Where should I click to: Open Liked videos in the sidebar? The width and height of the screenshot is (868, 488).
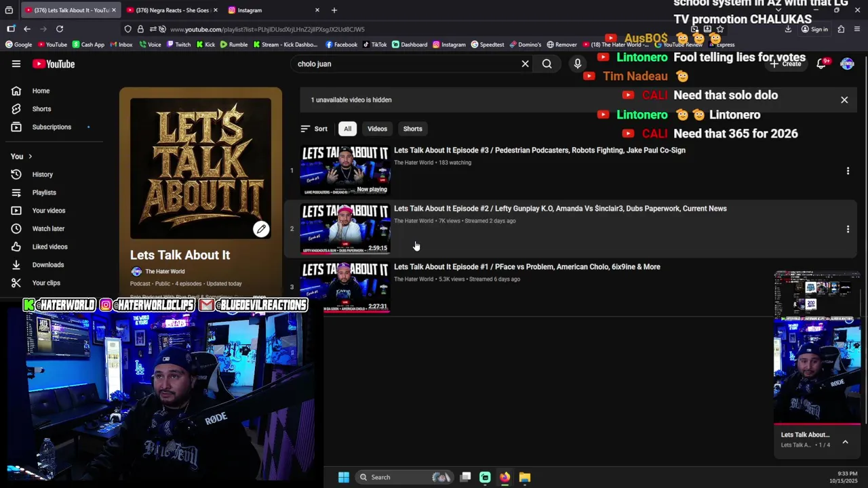[x=51, y=247]
